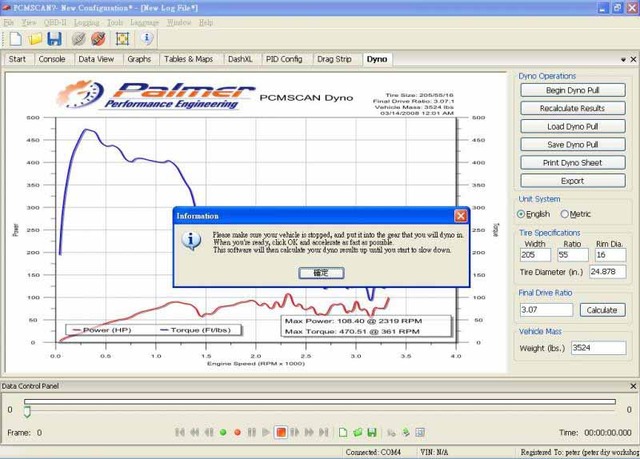Screen dimensions: 640x459
Task: Click the blue info icon in toolbar
Action: (147, 39)
